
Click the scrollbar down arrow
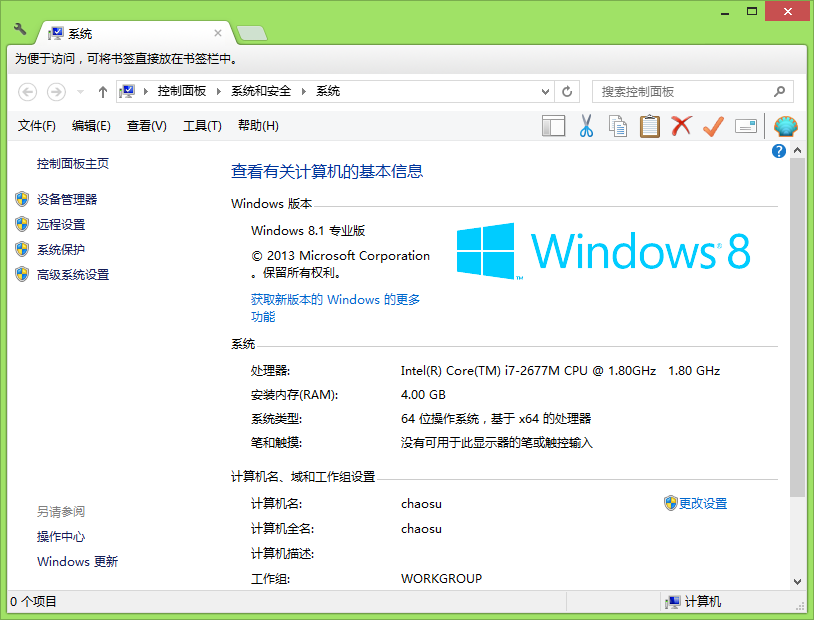point(797,582)
